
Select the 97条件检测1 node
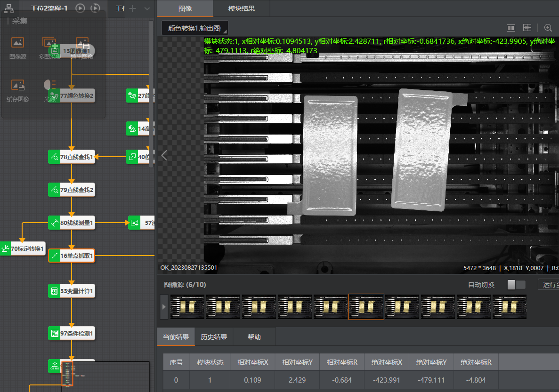[x=72, y=334]
